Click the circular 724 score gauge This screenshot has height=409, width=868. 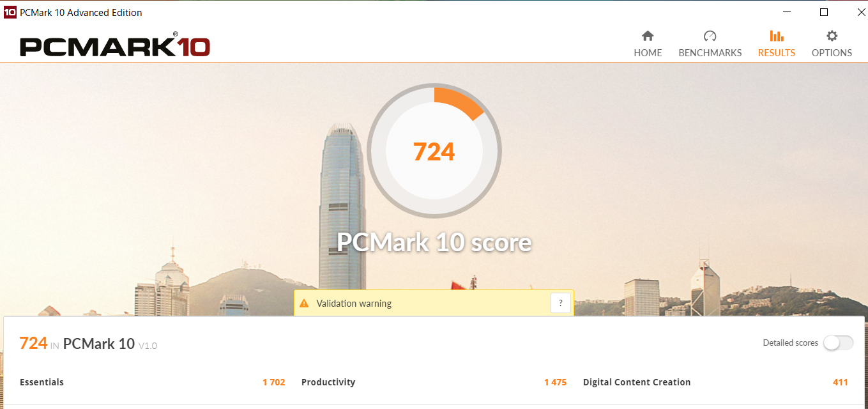(x=434, y=151)
